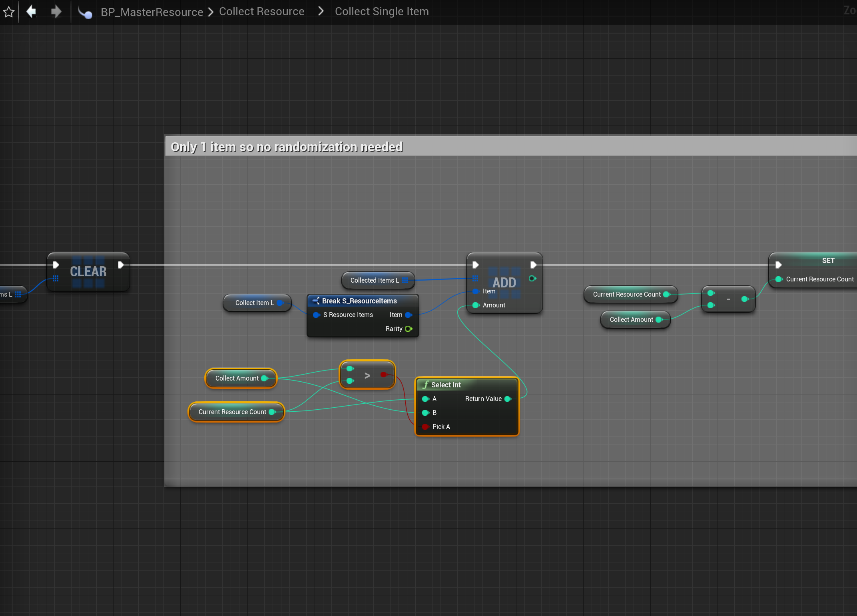
Task: Click the function graph icon in breadcrumb
Action: (x=85, y=13)
